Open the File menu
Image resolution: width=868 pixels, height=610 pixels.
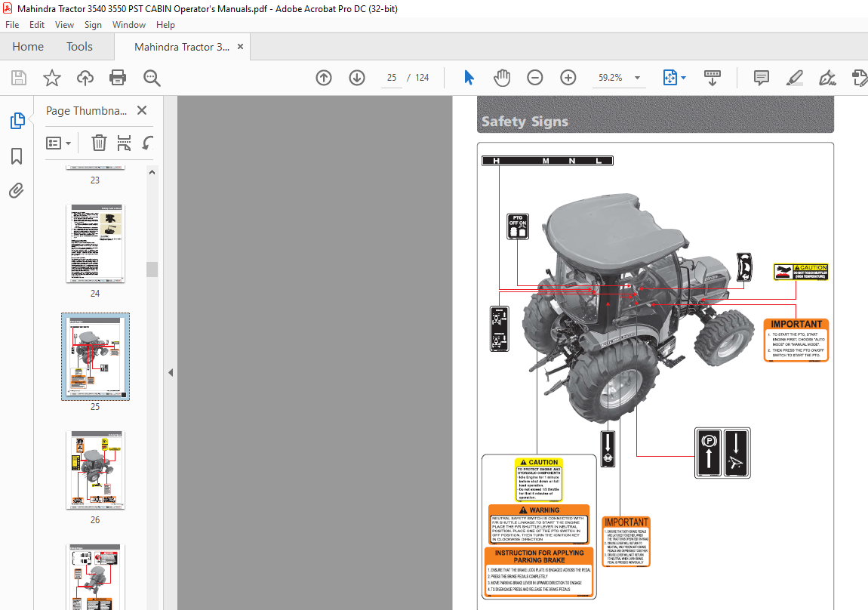point(12,25)
